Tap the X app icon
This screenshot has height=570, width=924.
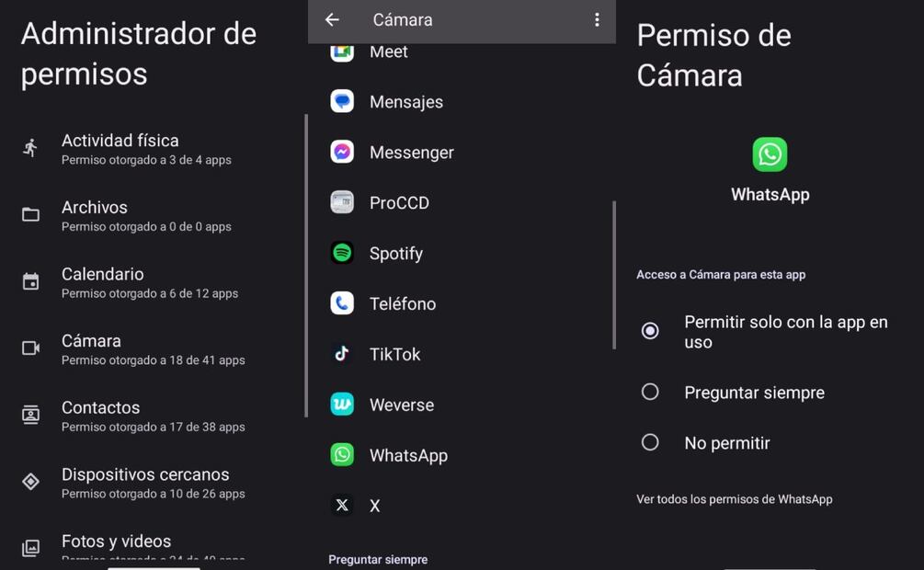point(342,505)
